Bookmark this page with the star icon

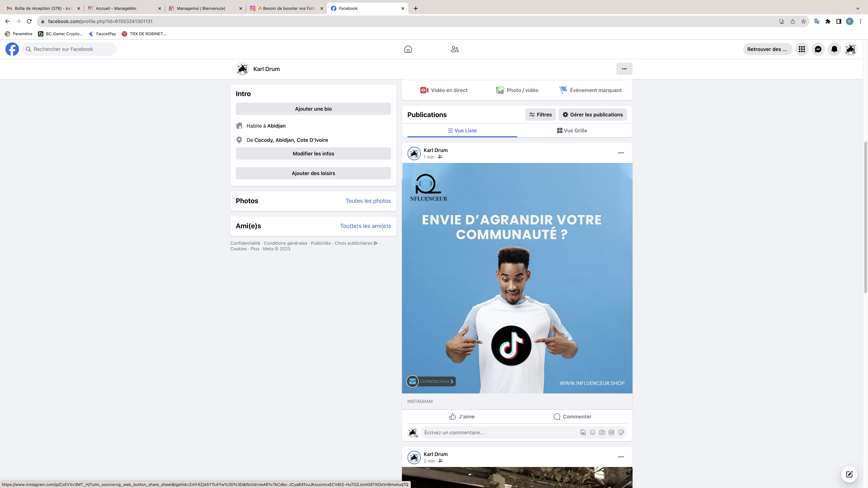pyautogui.click(x=804, y=21)
